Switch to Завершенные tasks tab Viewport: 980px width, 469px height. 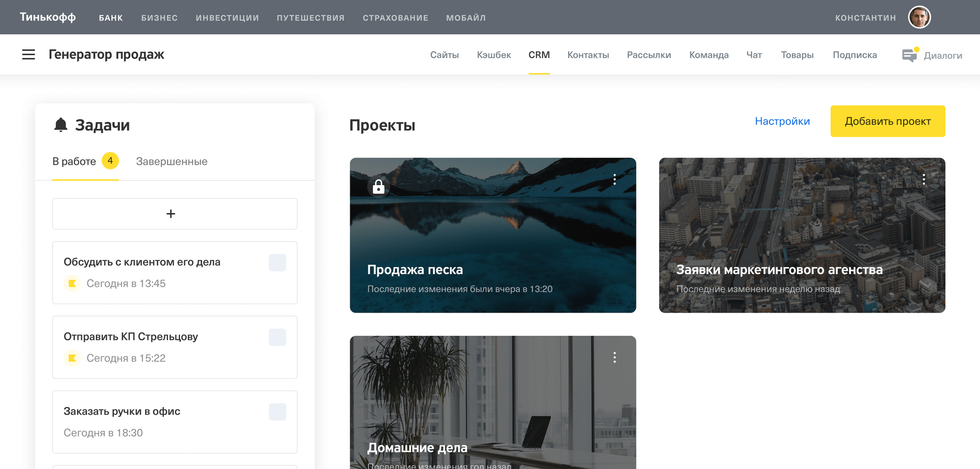click(172, 161)
